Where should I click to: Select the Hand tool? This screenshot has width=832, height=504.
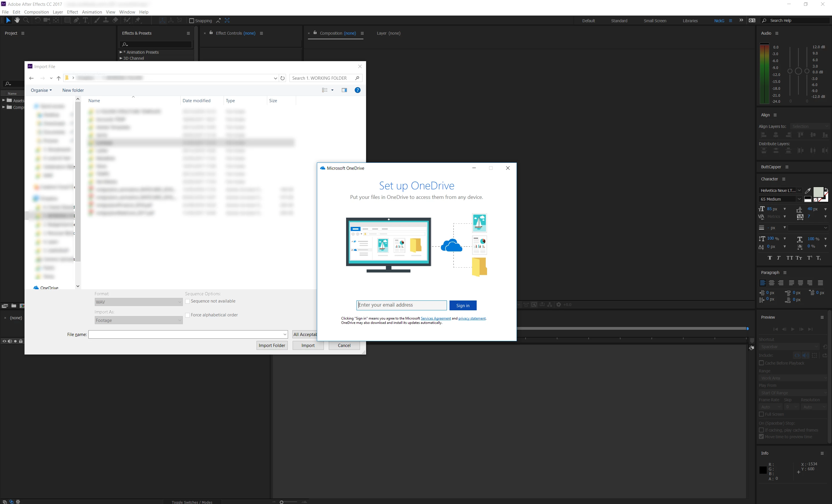pos(17,20)
